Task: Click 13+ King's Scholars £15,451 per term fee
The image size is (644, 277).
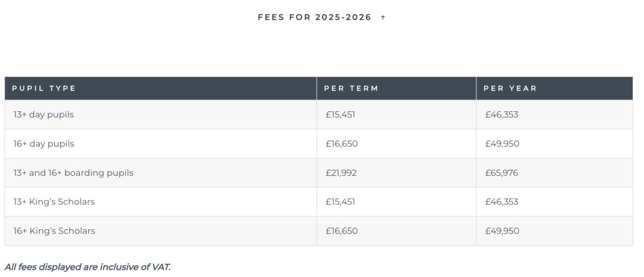Action: [340, 202]
